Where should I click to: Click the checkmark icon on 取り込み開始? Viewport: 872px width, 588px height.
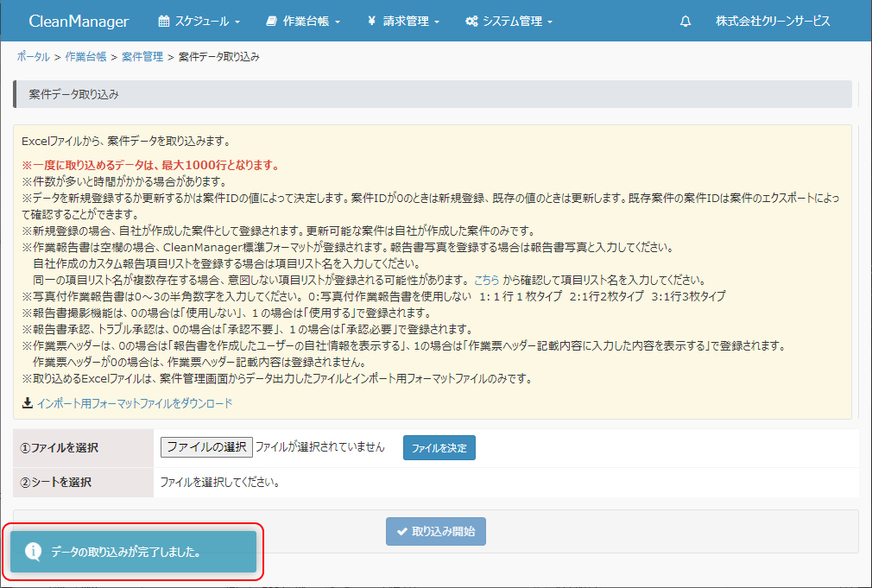pos(401,532)
